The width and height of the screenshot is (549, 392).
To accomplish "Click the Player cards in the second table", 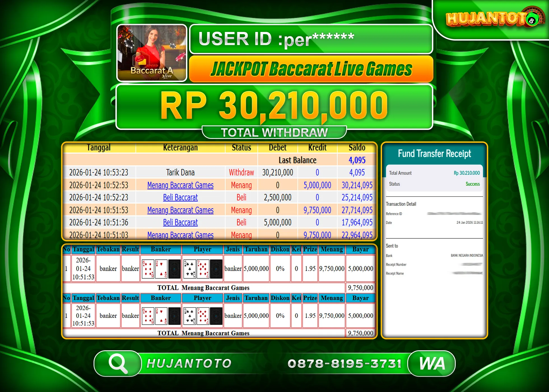I will (x=203, y=316).
